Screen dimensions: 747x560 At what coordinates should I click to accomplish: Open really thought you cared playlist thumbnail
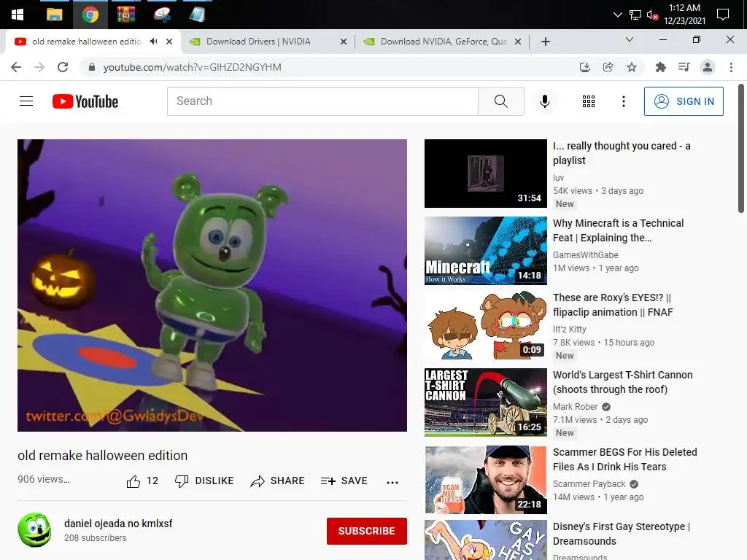tap(485, 174)
